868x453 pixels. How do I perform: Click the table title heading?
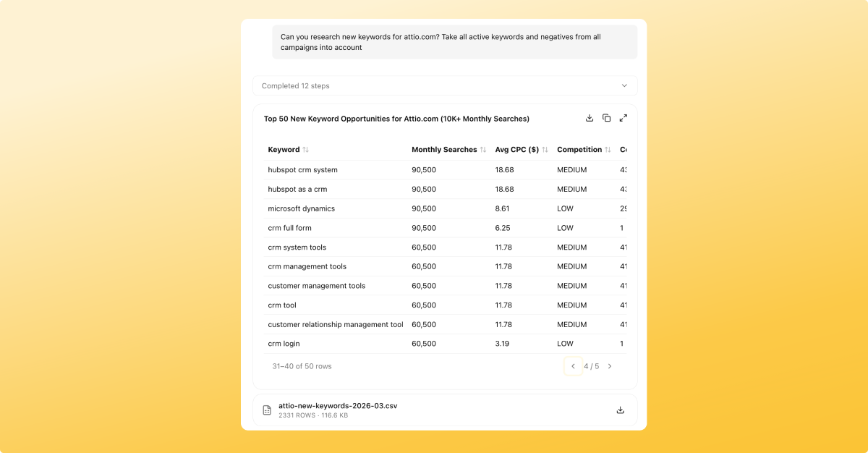396,119
